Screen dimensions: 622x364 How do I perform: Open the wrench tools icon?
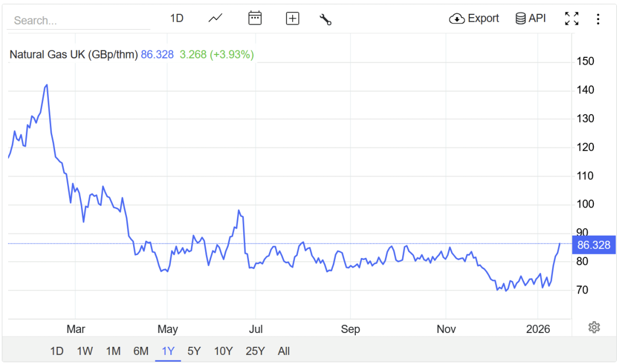(x=325, y=19)
